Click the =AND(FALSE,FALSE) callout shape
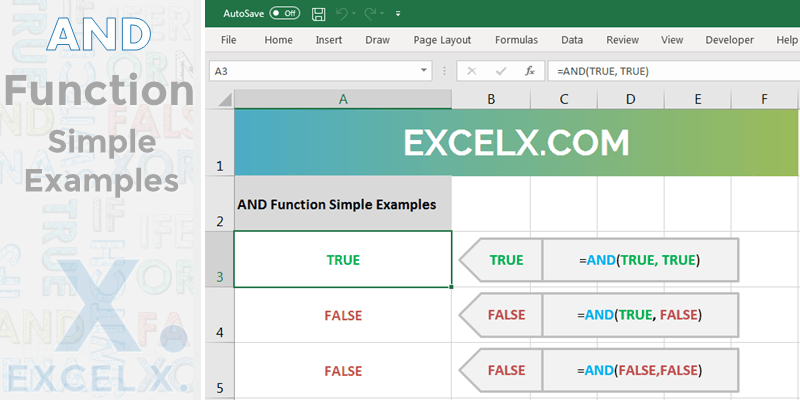 (640, 370)
